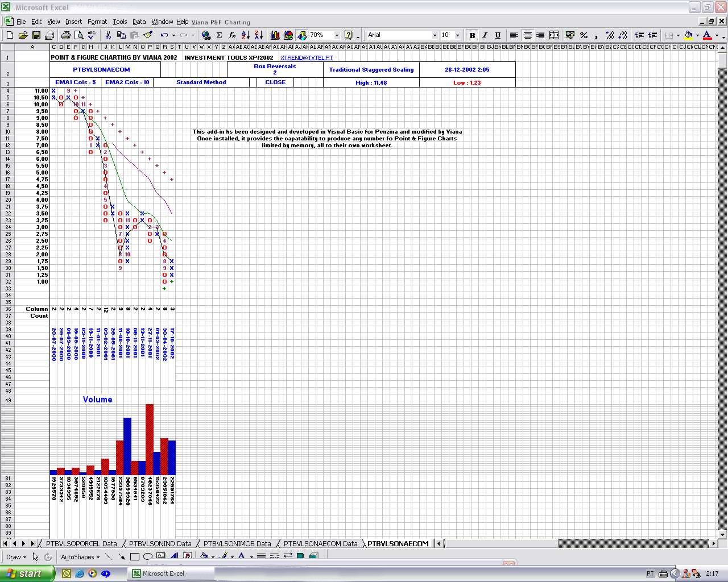Click the Drawing toolbar toggle icon
Viewport: 728px width, 582px height.
tap(301, 35)
